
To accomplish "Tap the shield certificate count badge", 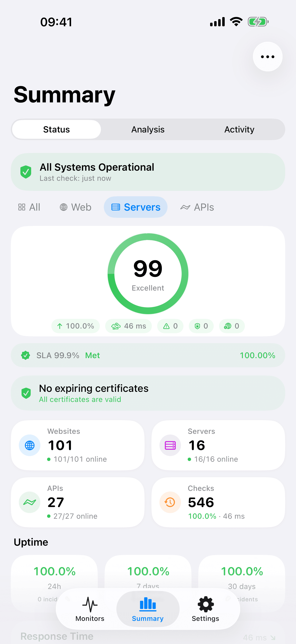I will tap(201, 326).
